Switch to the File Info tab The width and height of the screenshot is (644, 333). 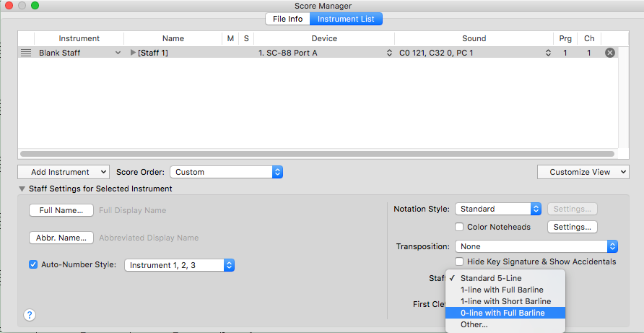(x=287, y=19)
